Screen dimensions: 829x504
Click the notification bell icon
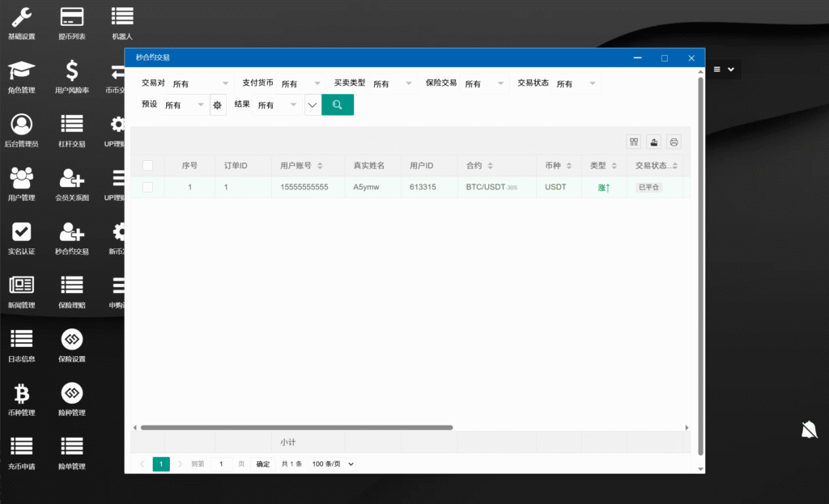[809, 430]
